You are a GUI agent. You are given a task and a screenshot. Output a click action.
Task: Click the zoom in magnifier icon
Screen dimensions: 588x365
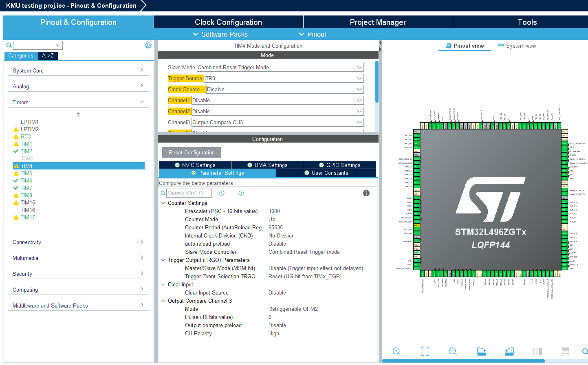(x=396, y=352)
